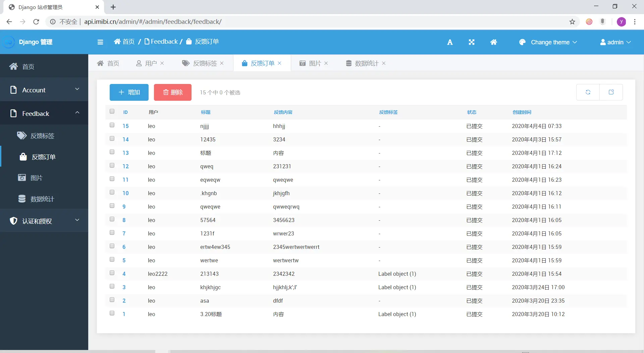Viewport: 644px width, 353px height.
Task: Open the browser profile avatar
Action: (x=621, y=22)
